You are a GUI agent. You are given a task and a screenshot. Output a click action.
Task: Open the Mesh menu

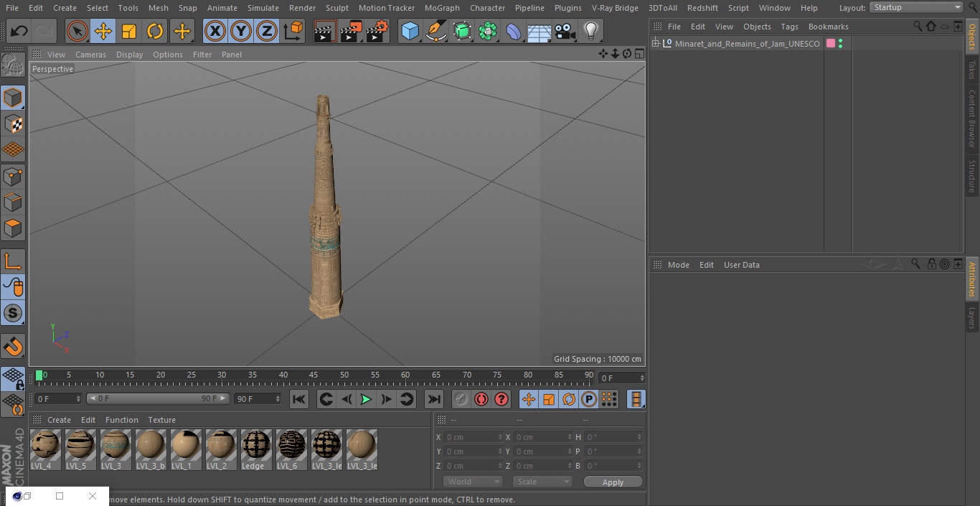[x=159, y=8]
